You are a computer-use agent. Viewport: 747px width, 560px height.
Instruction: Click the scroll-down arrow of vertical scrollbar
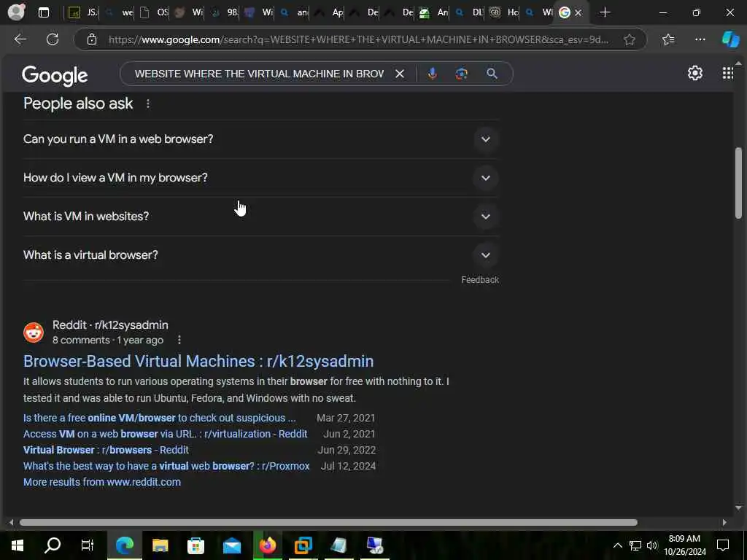(738, 507)
